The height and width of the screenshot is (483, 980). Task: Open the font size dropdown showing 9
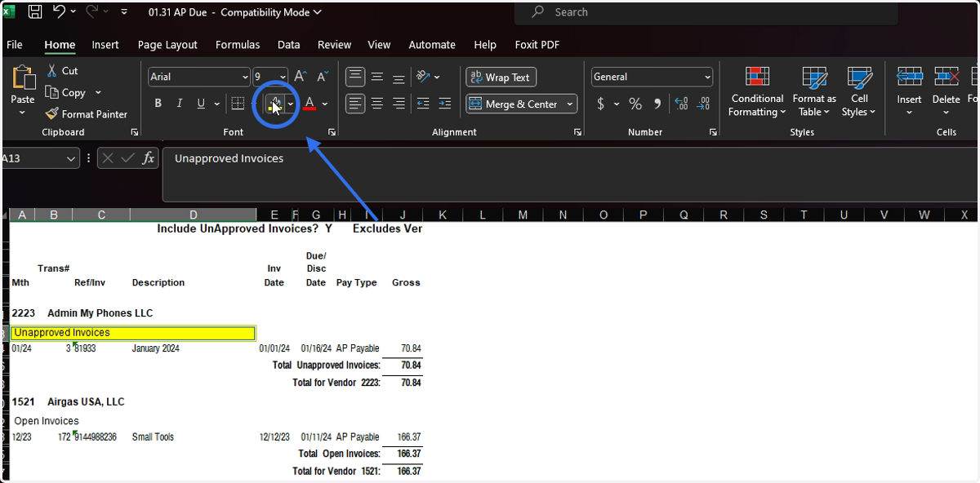(x=283, y=77)
